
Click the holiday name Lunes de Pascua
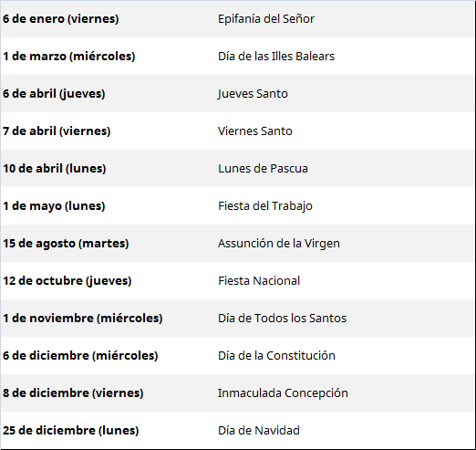pos(263,169)
